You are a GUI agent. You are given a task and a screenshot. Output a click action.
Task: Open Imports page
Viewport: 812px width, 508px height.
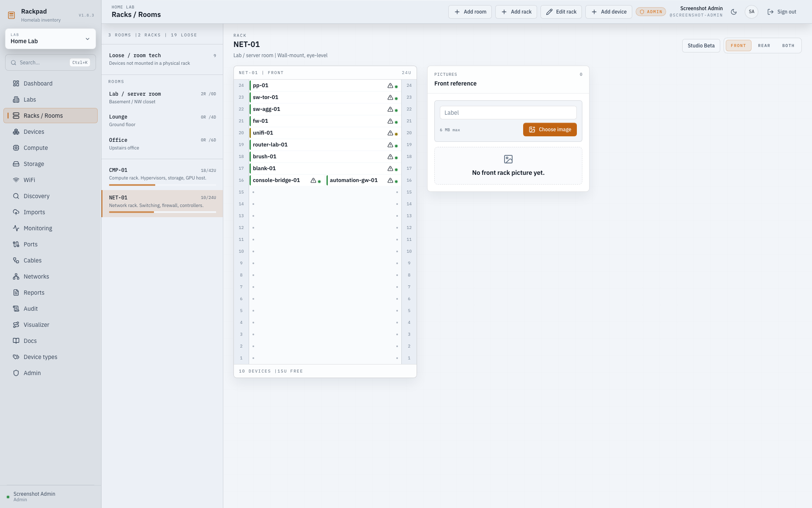pyautogui.click(x=50, y=212)
